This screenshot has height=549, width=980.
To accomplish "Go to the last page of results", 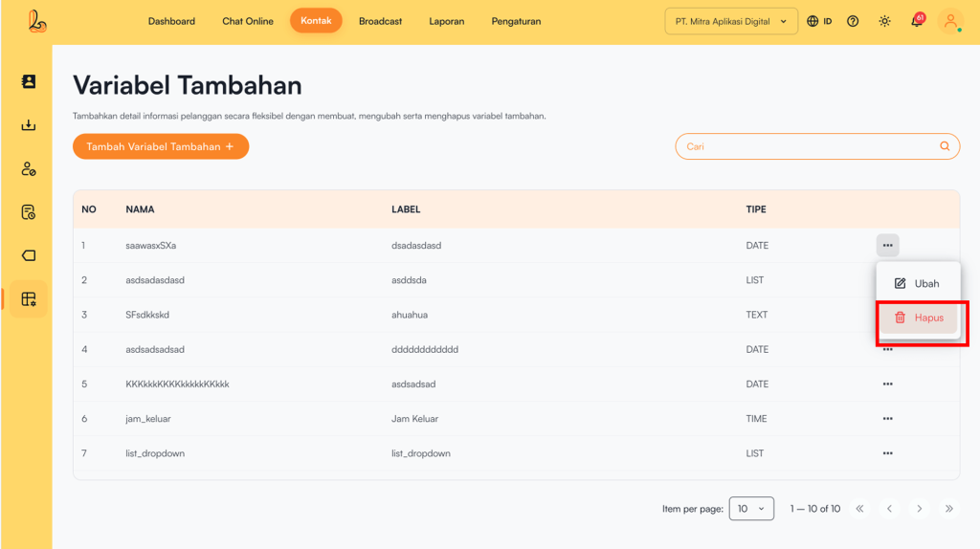I will (x=949, y=509).
